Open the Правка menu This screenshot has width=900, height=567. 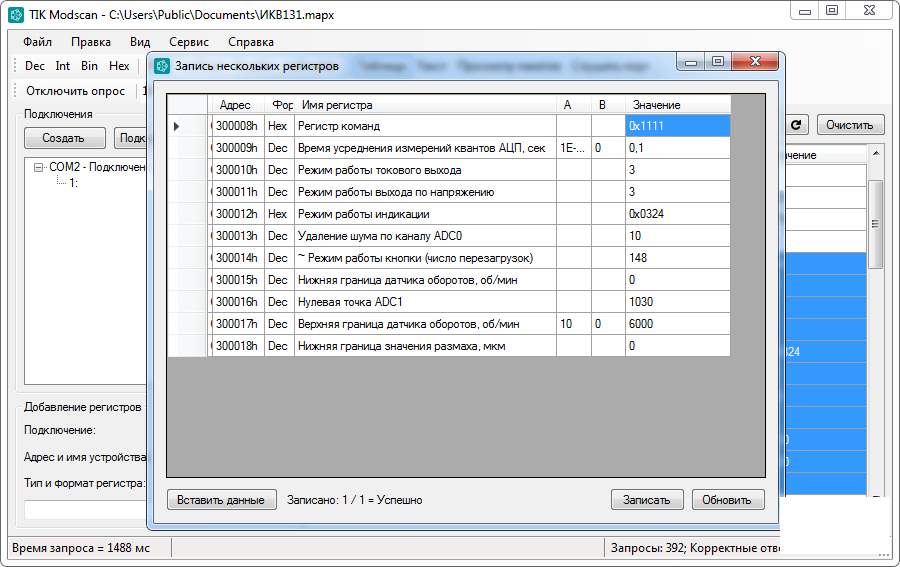91,42
